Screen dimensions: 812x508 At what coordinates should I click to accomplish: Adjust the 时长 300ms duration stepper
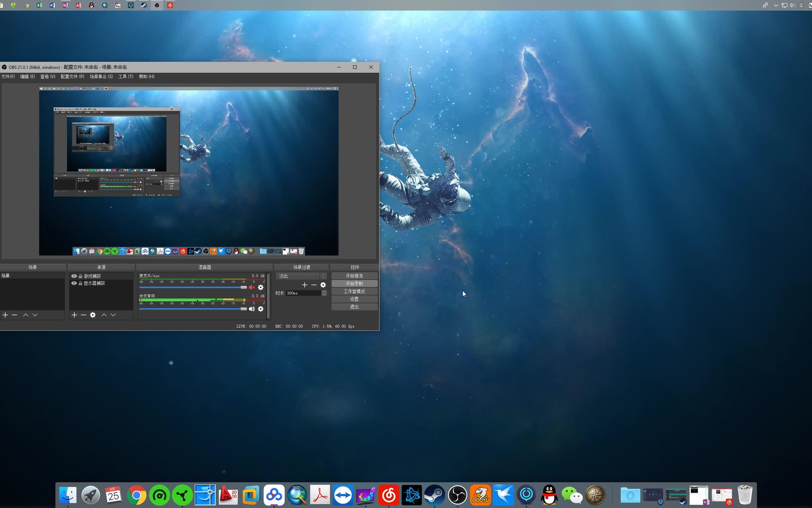pos(324,293)
